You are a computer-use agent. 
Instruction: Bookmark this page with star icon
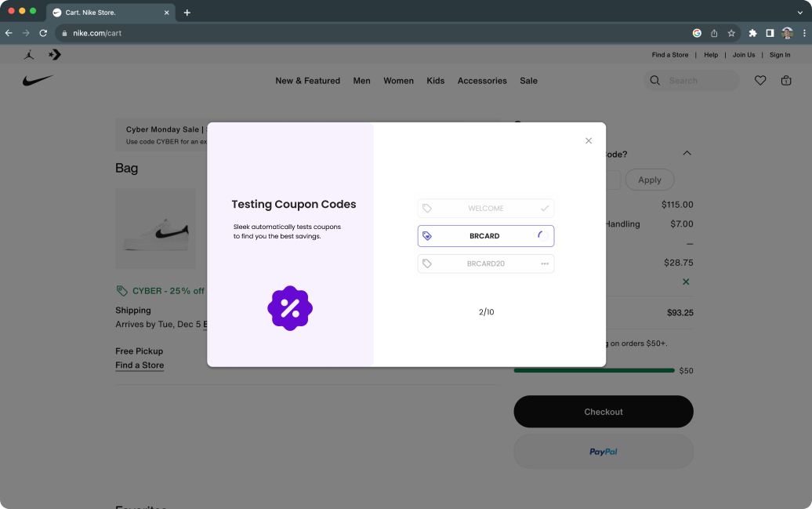click(x=730, y=33)
